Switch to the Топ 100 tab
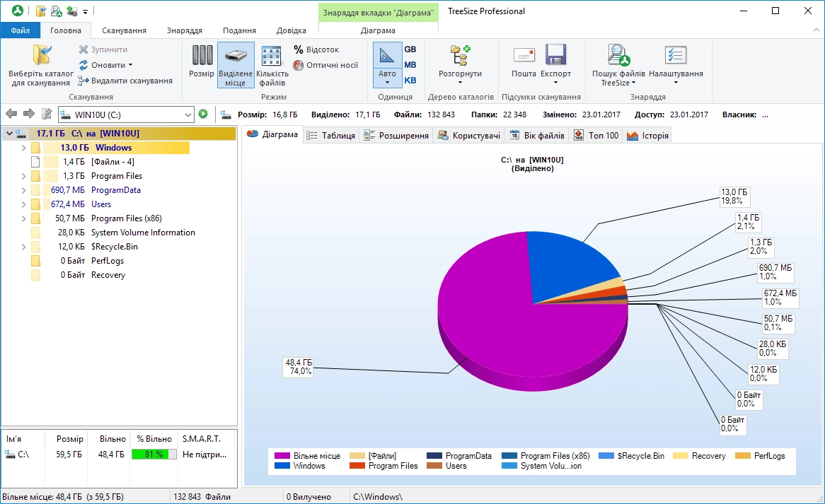This screenshot has height=504, width=825. [596, 136]
